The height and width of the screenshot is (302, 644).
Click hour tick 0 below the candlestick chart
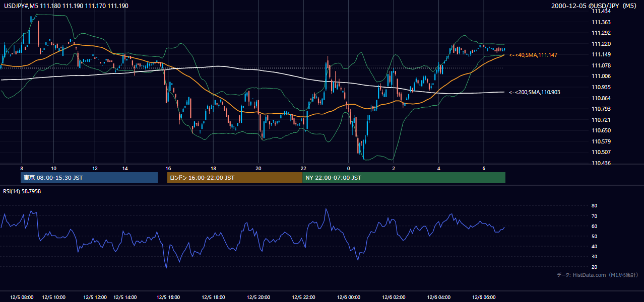(348, 168)
